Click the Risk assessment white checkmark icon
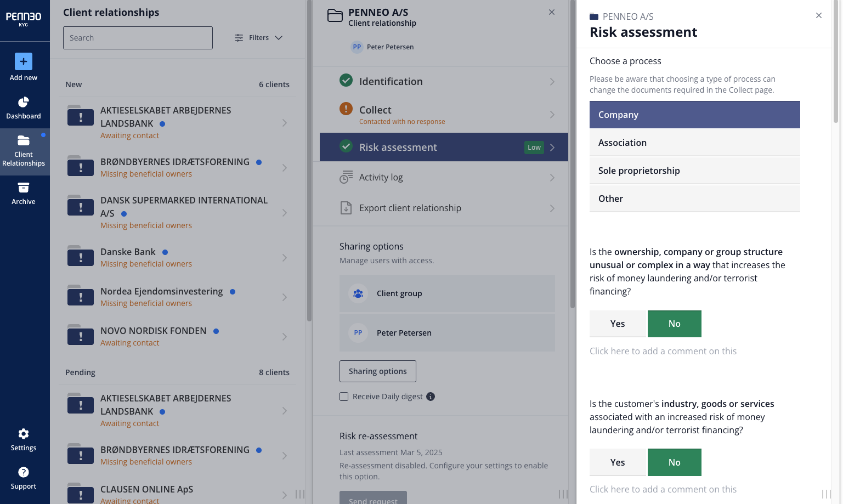Viewport: 843px width, 504px height. pyautogui.click(x=346, y=146)
